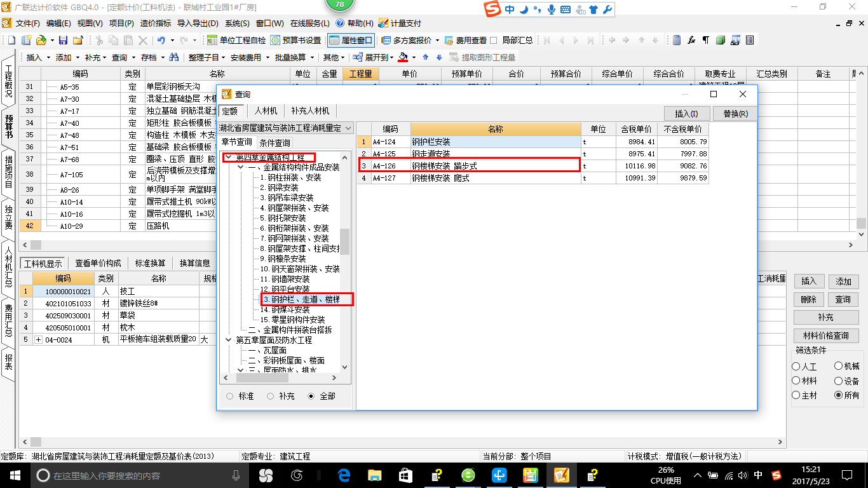Open 计量支付 from the menu bar
The image size is (868, 488).
tap(400, 23)
